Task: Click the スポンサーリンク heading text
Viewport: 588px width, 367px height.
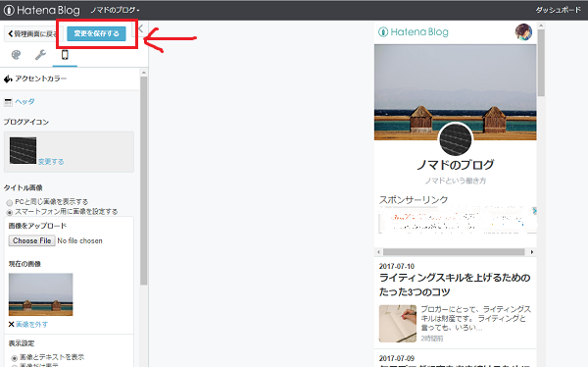Action: pos(414,199)
